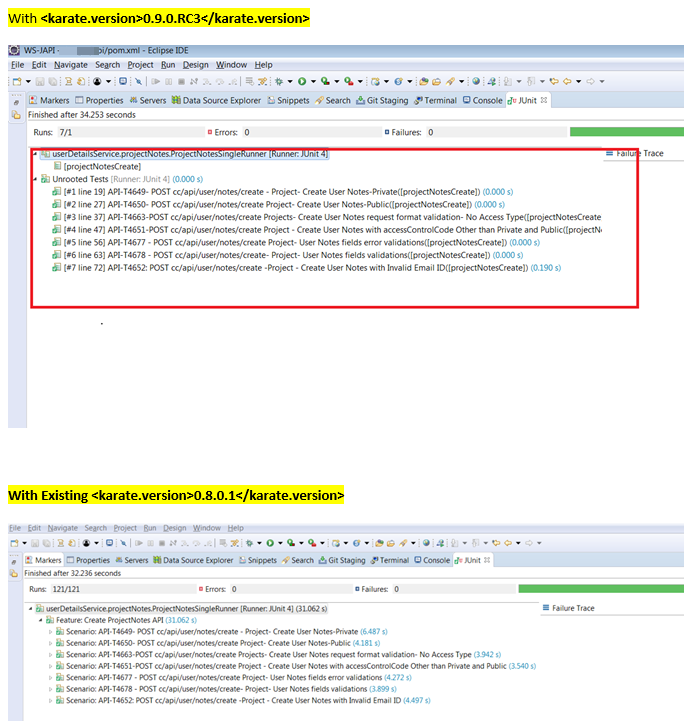Click the green progress bar beside Failures 0 in 7/1 run
This screenshot has width=684, height=721.
(627, 132)
